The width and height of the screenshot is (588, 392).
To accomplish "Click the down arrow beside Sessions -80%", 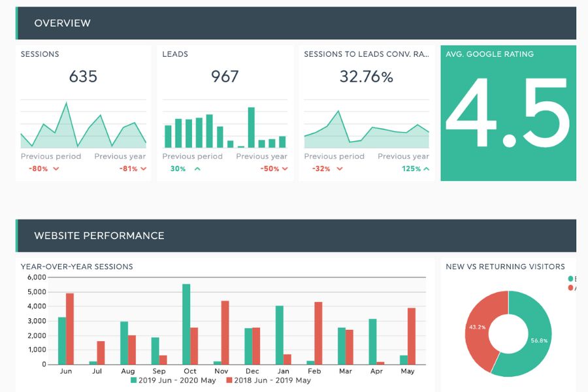I will (56, 169).
